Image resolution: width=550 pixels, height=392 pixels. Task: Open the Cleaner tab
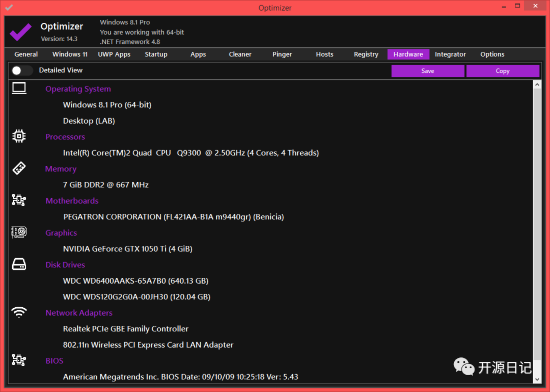pyautogui.click(x=240, y=54)
